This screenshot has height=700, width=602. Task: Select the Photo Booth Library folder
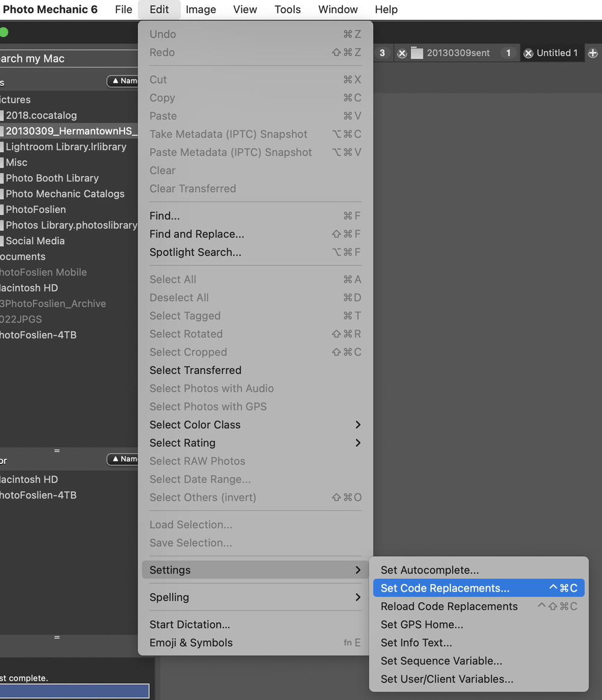(69, 178)
